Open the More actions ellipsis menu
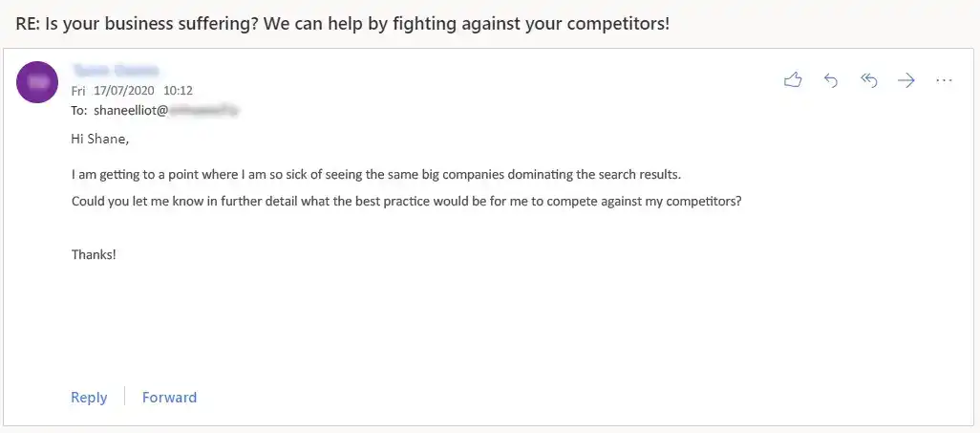This screenshot has height=433, width=980. 944,80
